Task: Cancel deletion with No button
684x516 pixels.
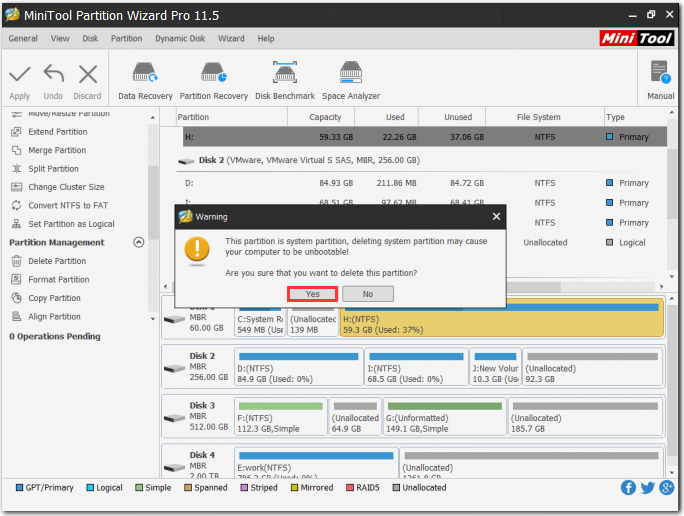Action: pyautogui.click(x=368, y=294)
